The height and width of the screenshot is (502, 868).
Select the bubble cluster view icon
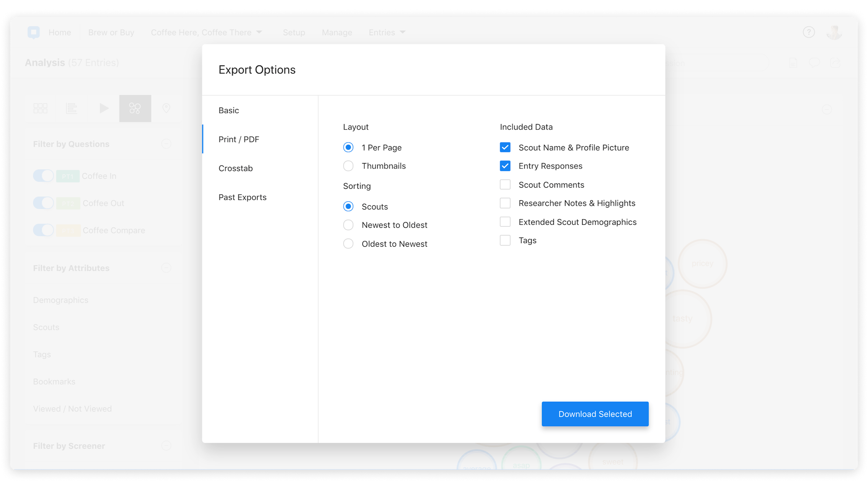[135, 108]
